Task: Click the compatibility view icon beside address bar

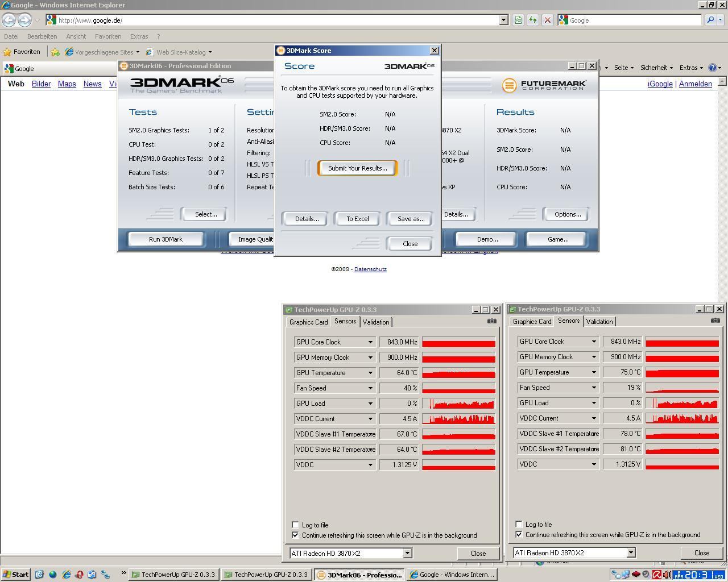Action: [518, 20]
